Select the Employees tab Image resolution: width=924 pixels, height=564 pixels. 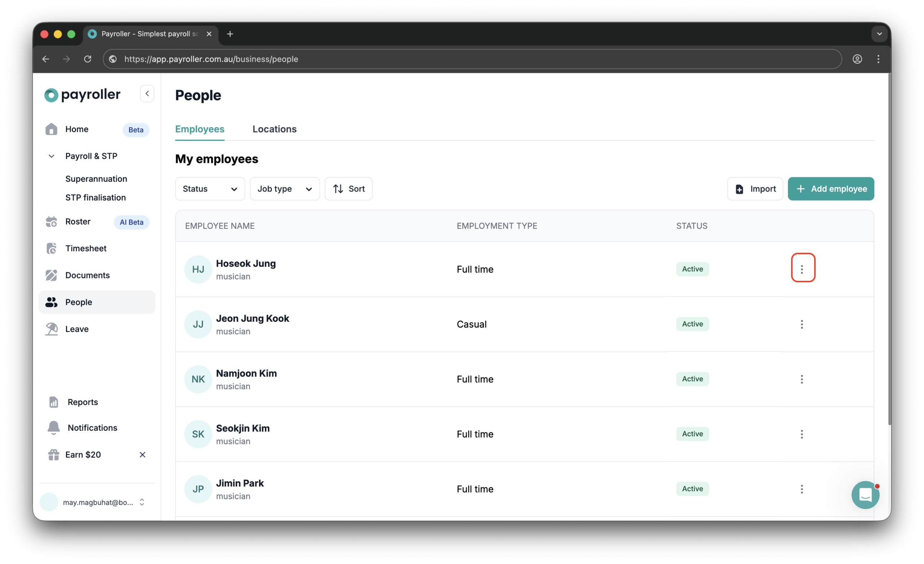pyautogui.click(x=200, y=129)
